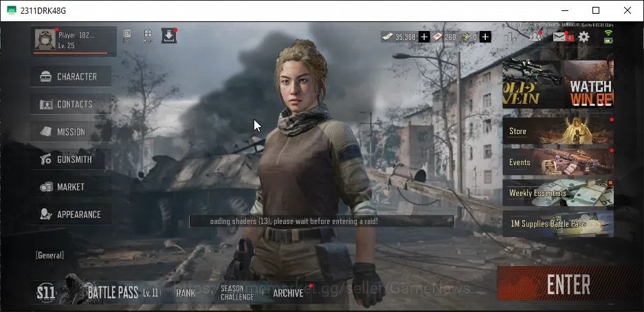Viewport: 644px width, 312px height.
Task: Click the pink voucher currency icon showing 260
Action: point(436,37)
